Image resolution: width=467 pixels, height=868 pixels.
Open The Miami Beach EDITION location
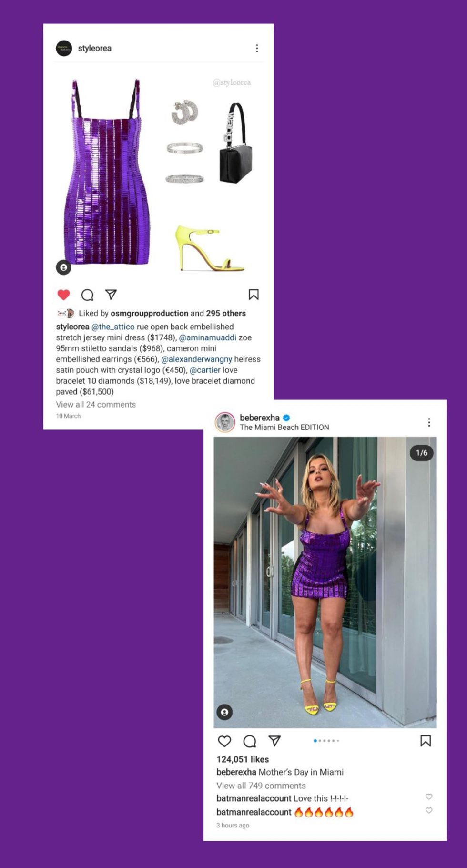(284, 427)
